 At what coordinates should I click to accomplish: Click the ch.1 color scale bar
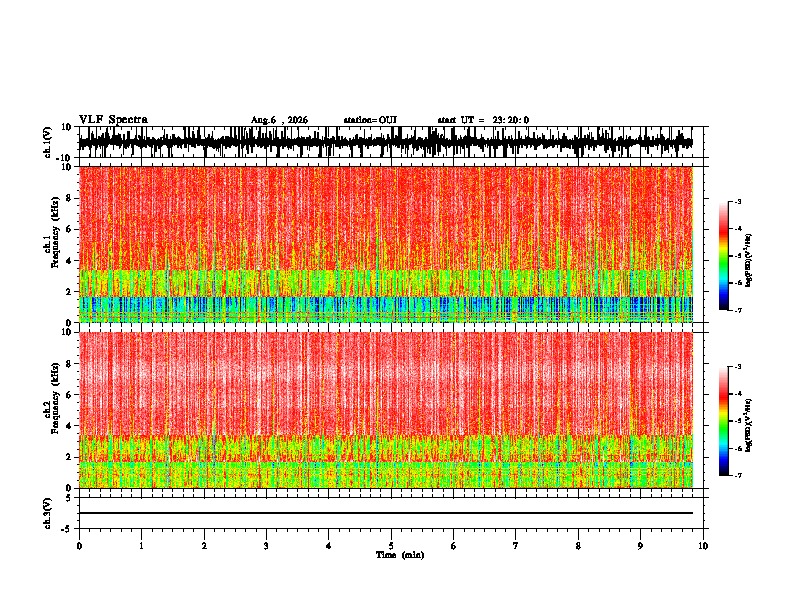click(724, 256)
